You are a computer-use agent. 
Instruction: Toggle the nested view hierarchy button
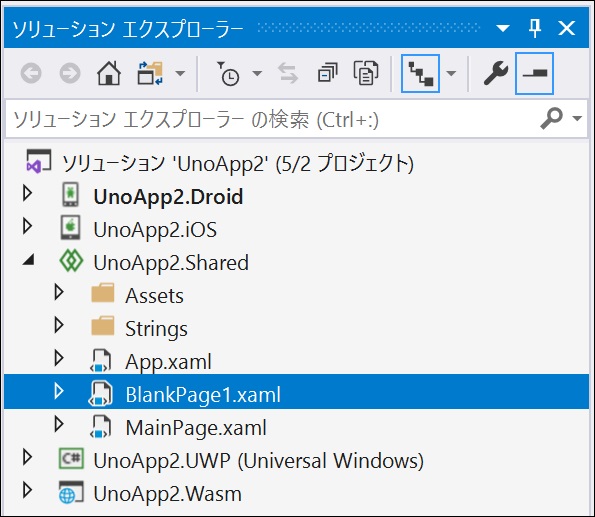click(420, 73)
